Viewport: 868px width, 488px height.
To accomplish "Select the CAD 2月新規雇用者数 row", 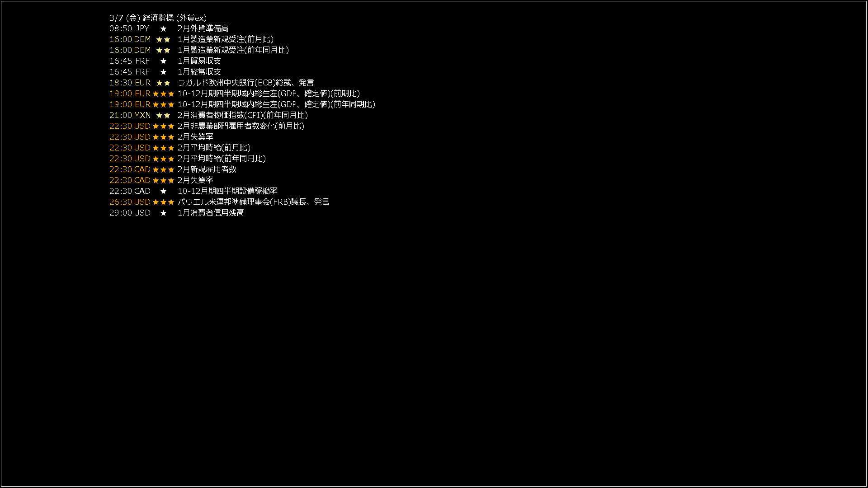I will (x=173, y=169).
